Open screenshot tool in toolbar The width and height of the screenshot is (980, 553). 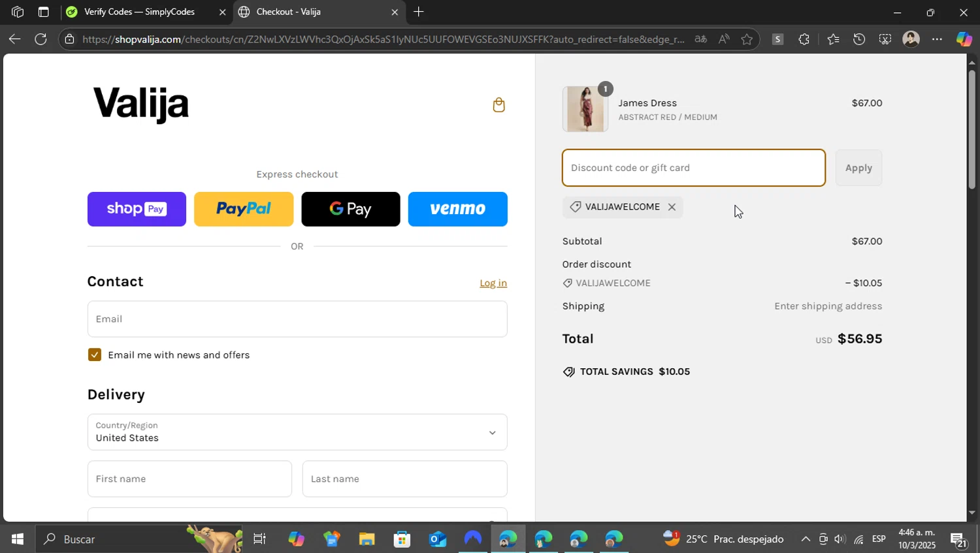885,39
